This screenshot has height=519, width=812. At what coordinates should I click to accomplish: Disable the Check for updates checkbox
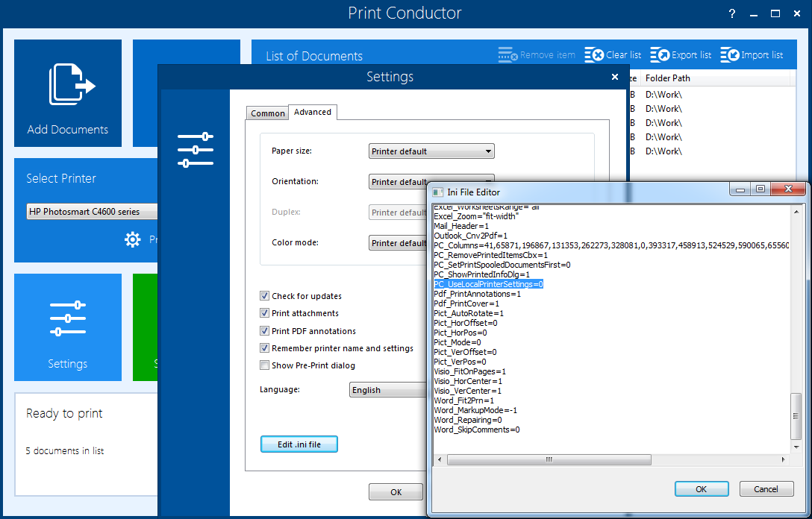click(x=264, y=296)
